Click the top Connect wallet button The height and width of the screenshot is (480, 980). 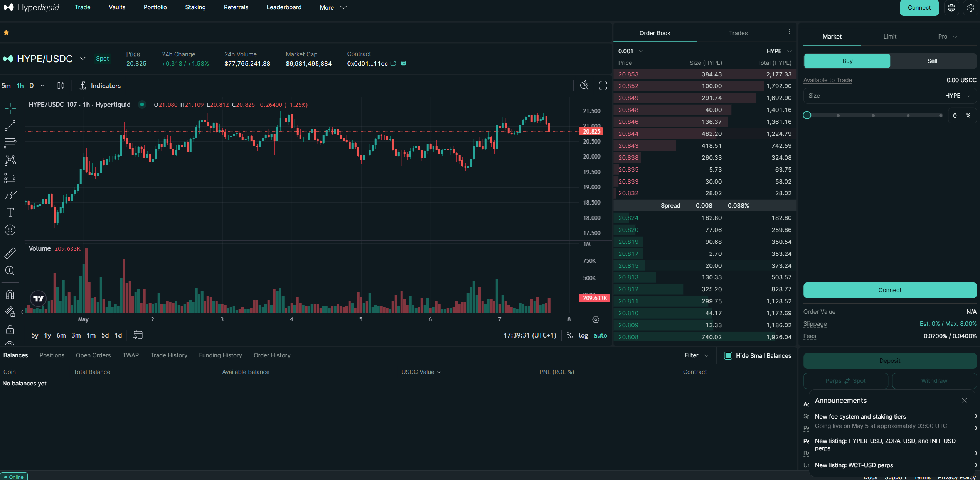click(919, 8)
